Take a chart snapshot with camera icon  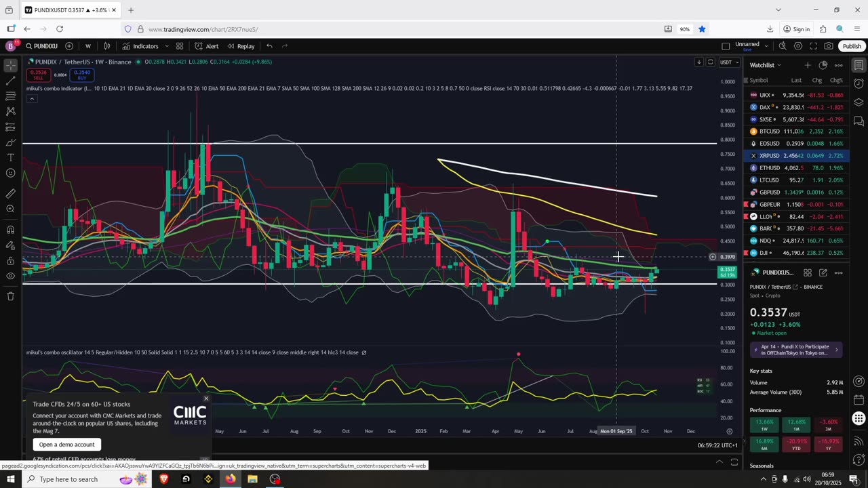829,46
